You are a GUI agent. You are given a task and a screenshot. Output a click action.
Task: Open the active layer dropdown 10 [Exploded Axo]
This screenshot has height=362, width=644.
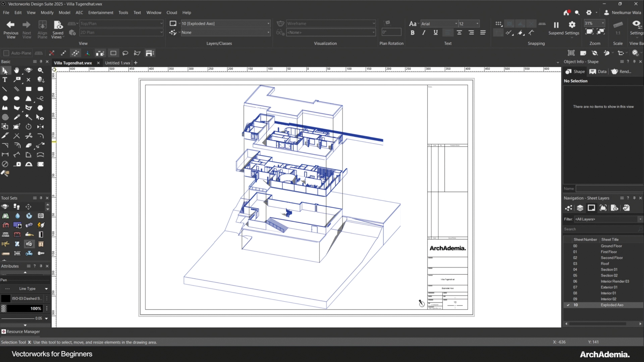225,23
